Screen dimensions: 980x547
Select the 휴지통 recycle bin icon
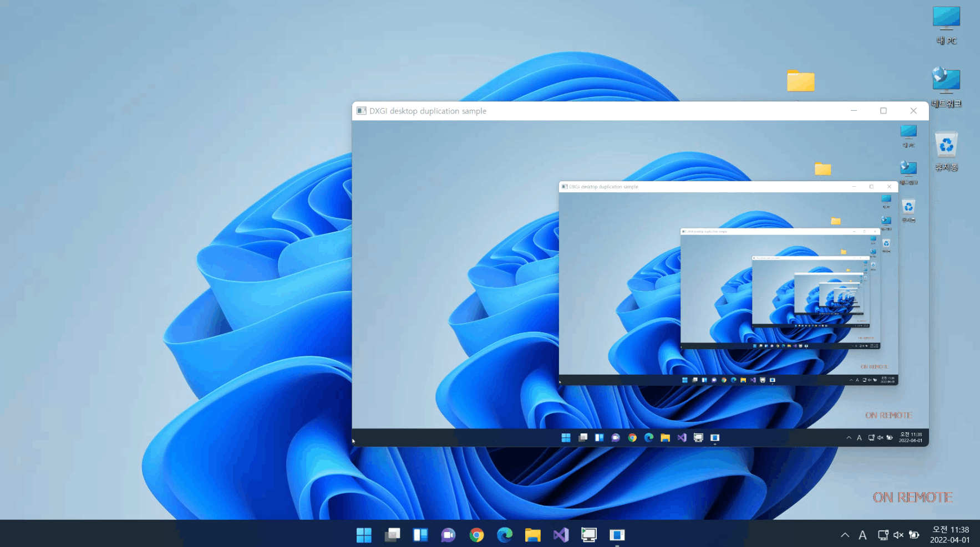[x=946, y=151]
